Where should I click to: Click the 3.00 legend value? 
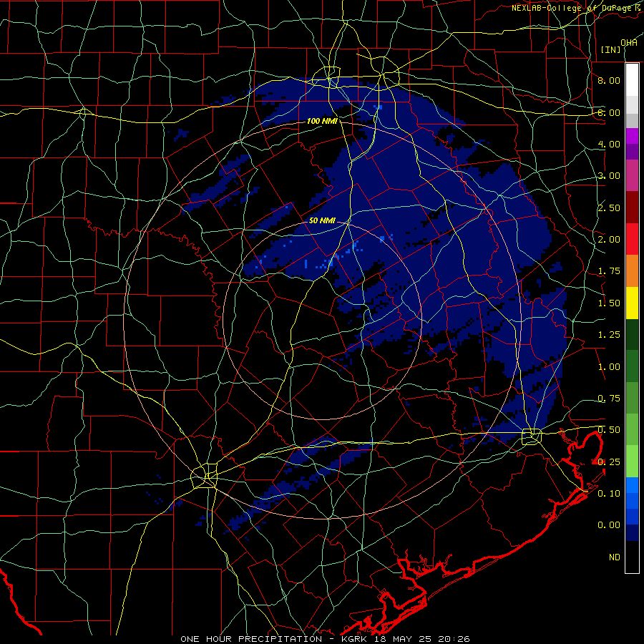(x=609, y=176)
